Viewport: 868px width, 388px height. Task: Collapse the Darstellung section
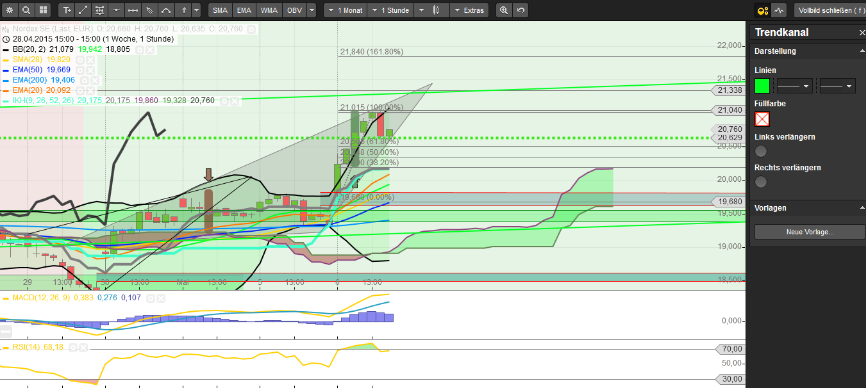[862, 51]
